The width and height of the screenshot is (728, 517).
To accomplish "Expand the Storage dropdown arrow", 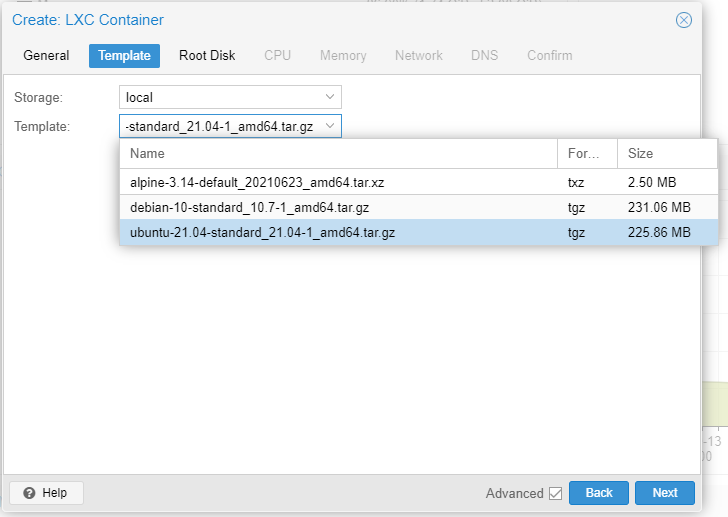I will (330, 97).
